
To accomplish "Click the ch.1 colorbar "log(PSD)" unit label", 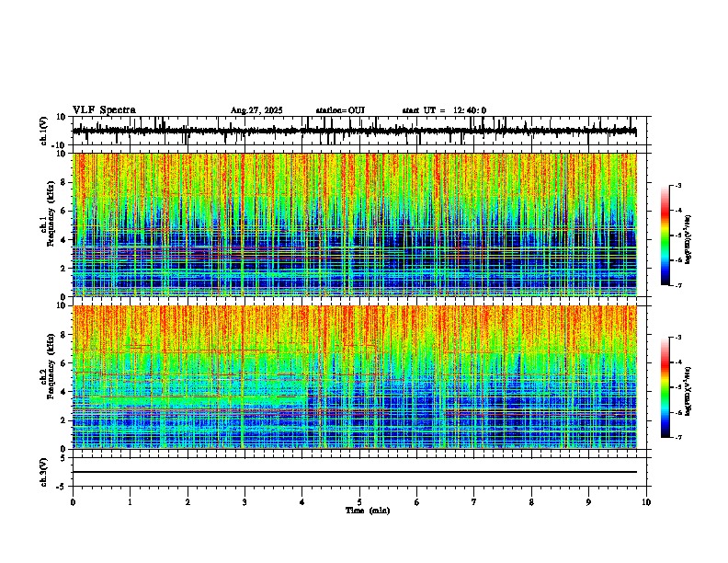I will click(x=688, y=239).
